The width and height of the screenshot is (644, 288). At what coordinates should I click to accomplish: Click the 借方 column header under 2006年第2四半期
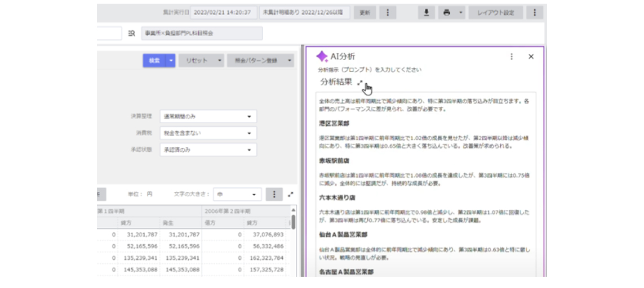coord(223,223)
